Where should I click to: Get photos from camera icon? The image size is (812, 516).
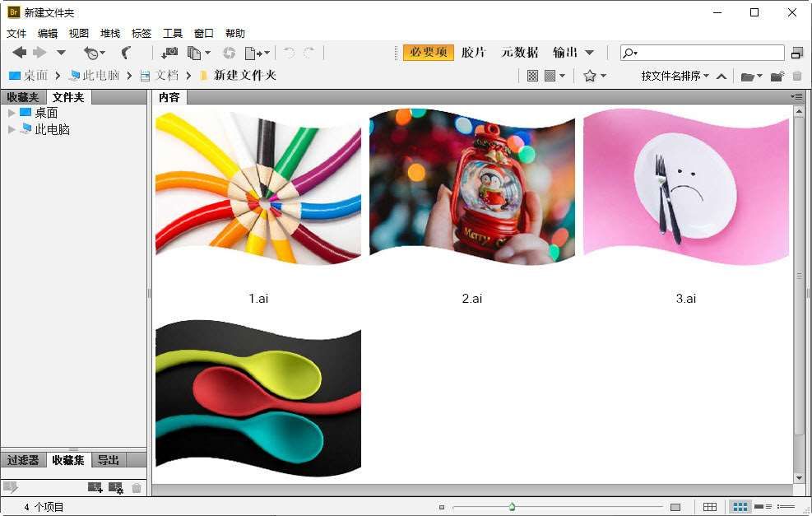(x=169, y=53)
